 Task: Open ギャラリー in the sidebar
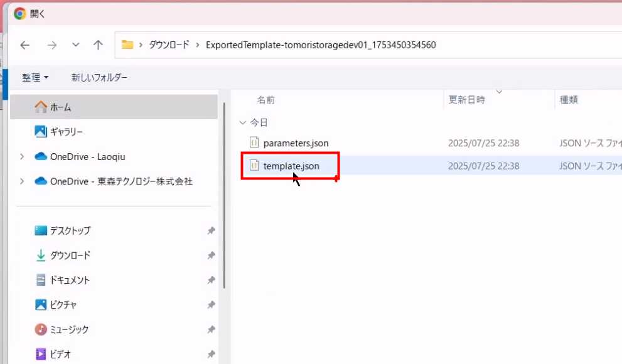click(67, 132)
